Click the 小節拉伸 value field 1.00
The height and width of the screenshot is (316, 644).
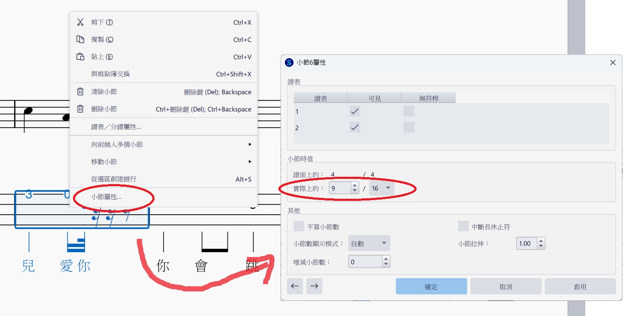(526, 244)
